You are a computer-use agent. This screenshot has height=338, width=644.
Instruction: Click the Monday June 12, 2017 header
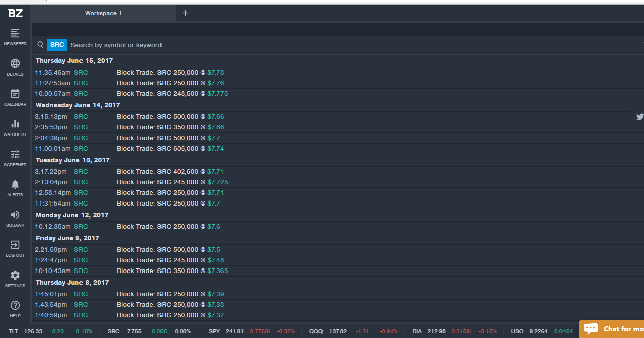click(72, 215)
